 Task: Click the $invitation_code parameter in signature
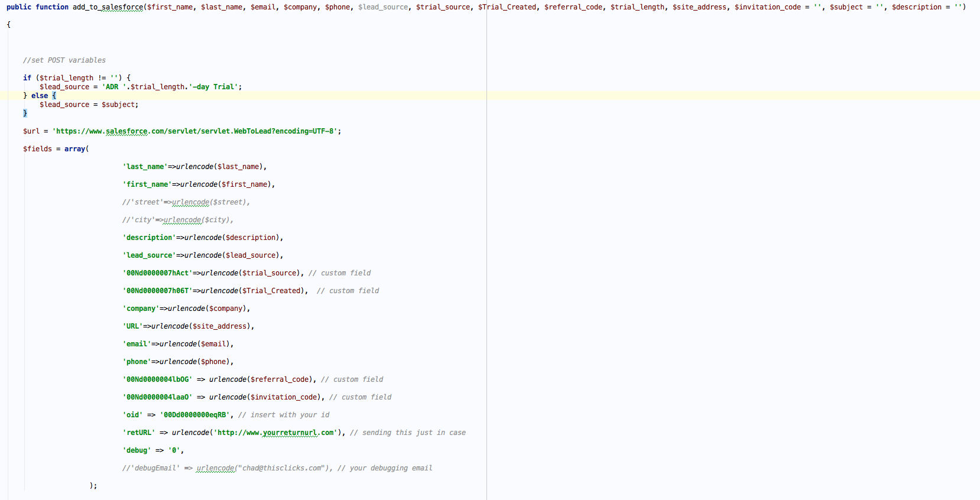pyautogui.click(x=768, y=7)
